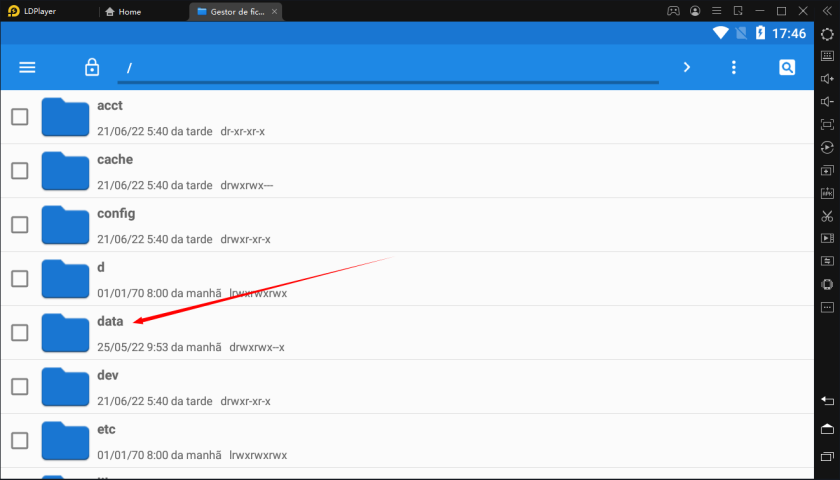Image resolution: width=840 pixels, height=480 pixels.
Task: Open the keyboard mapping icon
Action: (827, 56)
